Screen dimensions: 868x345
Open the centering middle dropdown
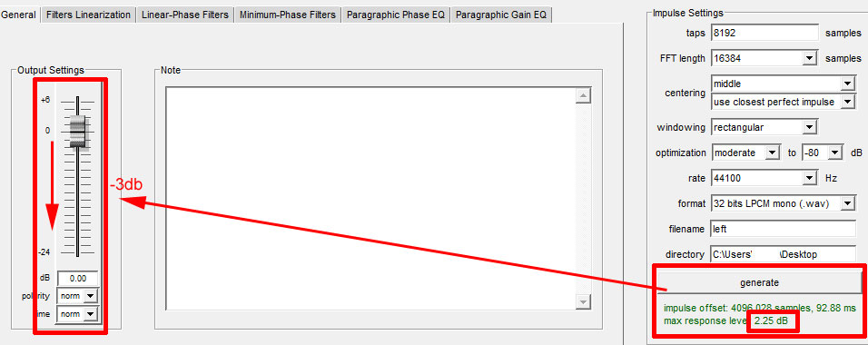(x=783, y=84)
